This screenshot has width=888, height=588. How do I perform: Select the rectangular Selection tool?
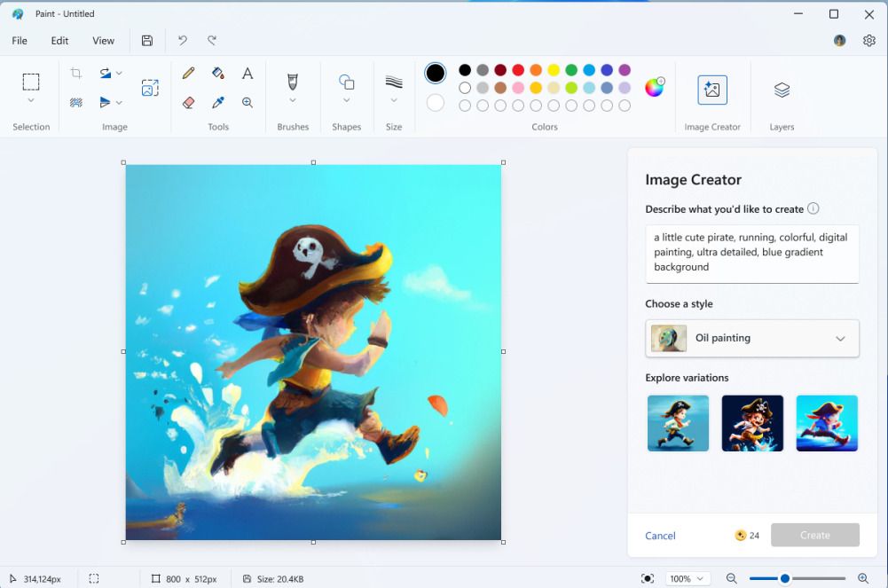click(x=30, y=81)
